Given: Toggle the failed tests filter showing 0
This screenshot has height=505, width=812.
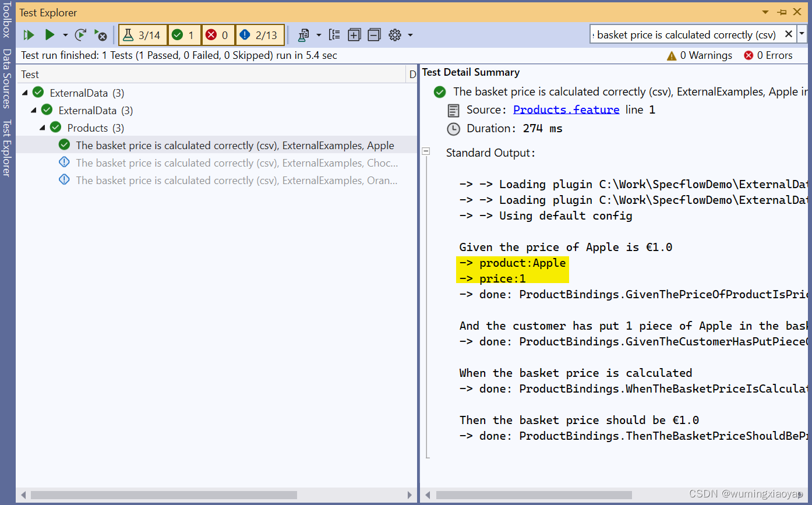Looking at the screenshot, I should point(218,35).
